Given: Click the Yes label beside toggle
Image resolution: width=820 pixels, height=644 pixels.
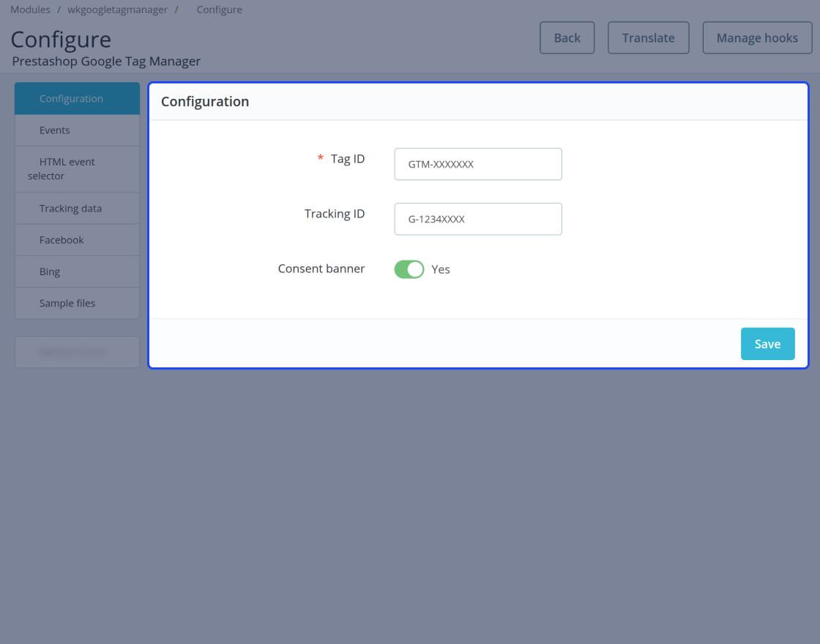Looking at the screenshot, I should (x=440, y=269).
